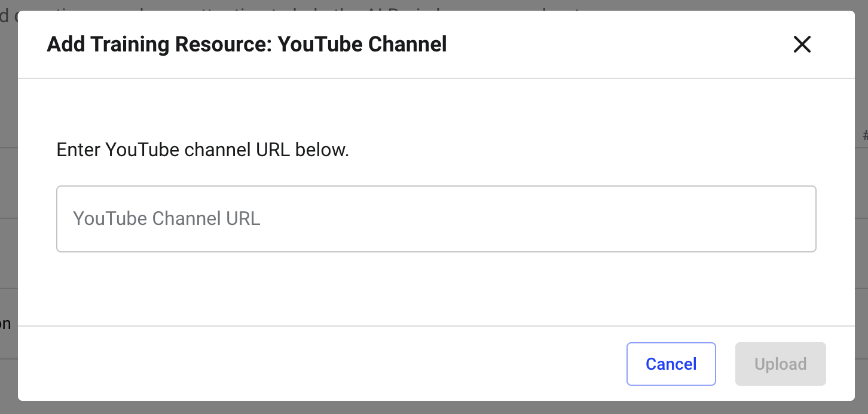Cancel adding the YouTube channel
The height and width of the screenshot is (414, 868).
point(671,364)
